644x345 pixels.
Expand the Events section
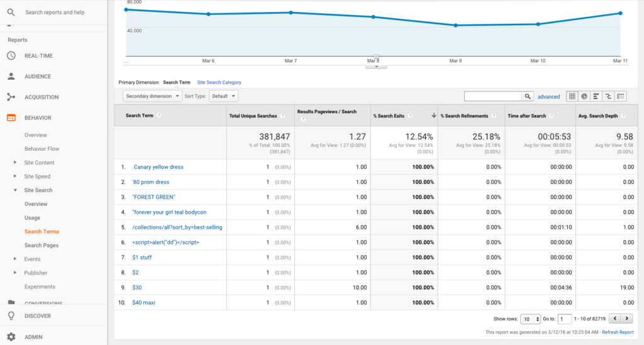click(x=15, y=259)
